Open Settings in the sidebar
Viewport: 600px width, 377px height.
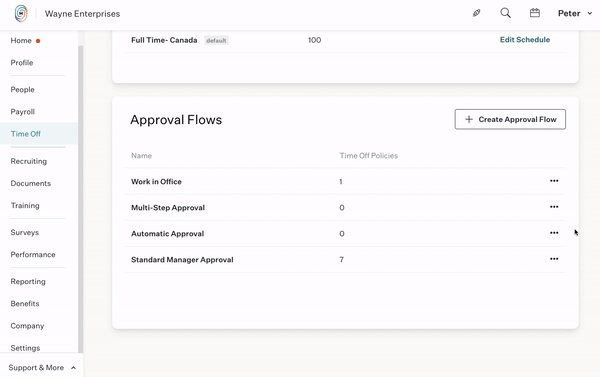point(25,348)
